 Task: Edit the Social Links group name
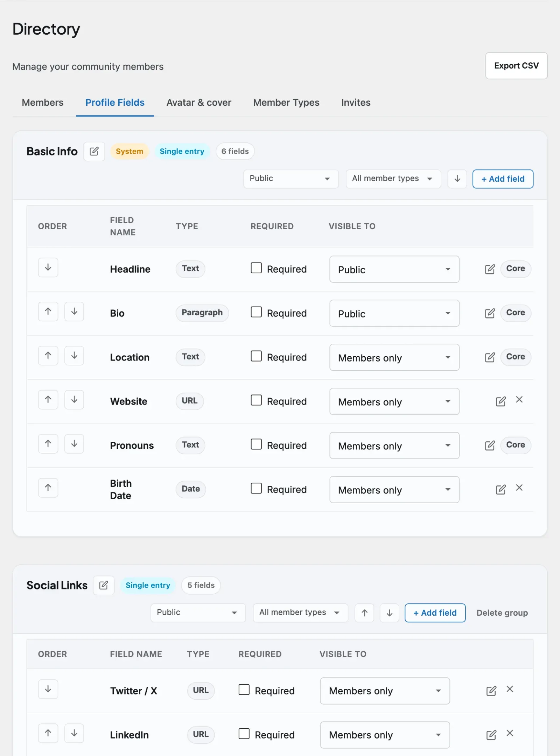point(104,585)
